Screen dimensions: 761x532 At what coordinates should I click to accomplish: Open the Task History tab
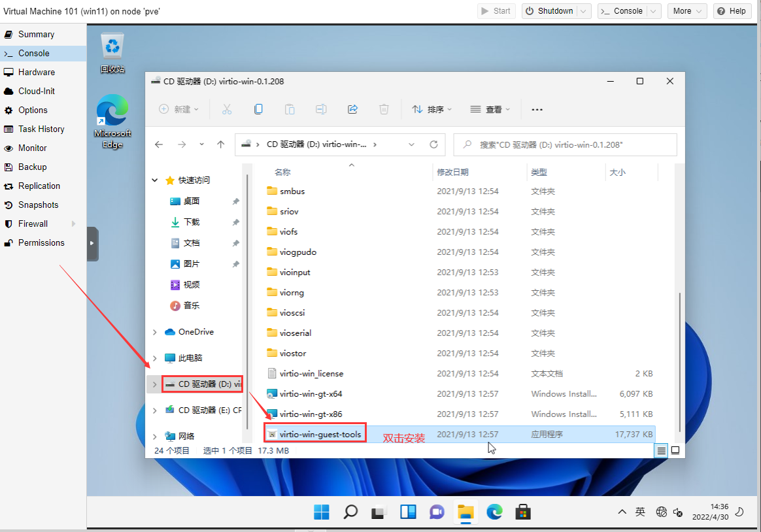pos(43,129)
